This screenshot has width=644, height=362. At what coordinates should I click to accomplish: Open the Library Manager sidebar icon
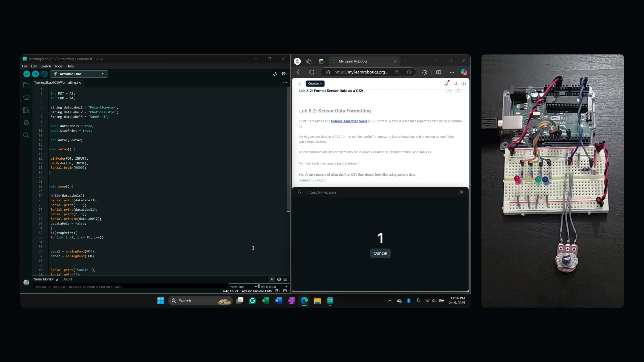pos(26,110)
